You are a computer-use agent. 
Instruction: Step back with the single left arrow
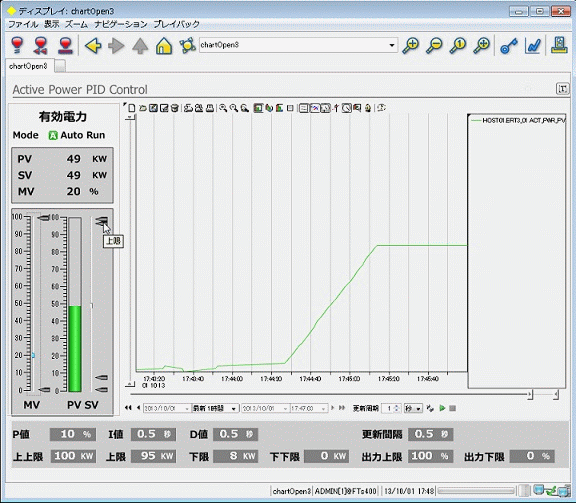click(x=138, y=407)
